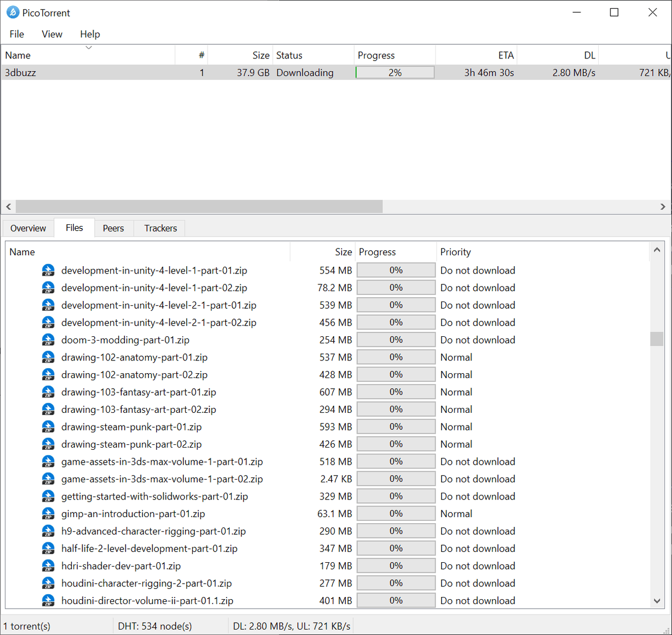Click the files list scroll-down arrow

point(657,601)
